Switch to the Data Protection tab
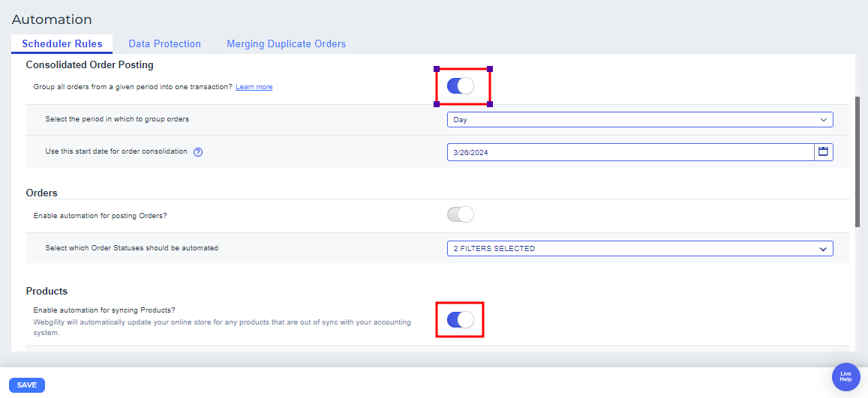 coord(164,44)
